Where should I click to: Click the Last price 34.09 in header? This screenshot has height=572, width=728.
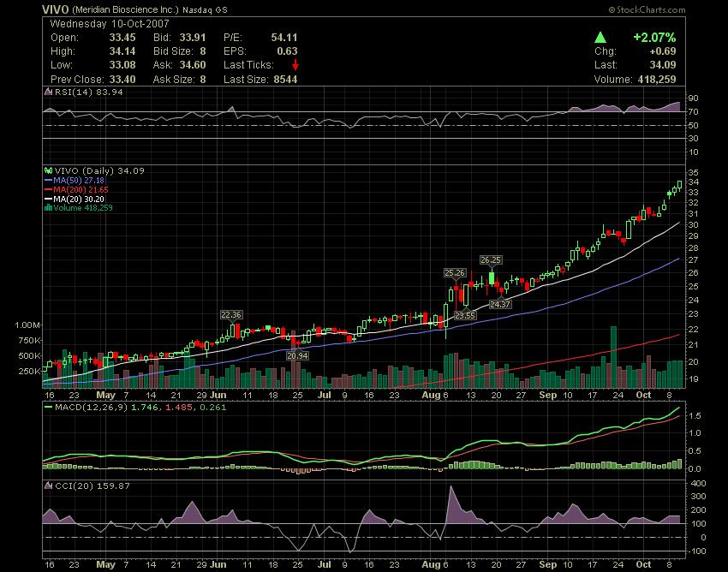coord(663,65)
